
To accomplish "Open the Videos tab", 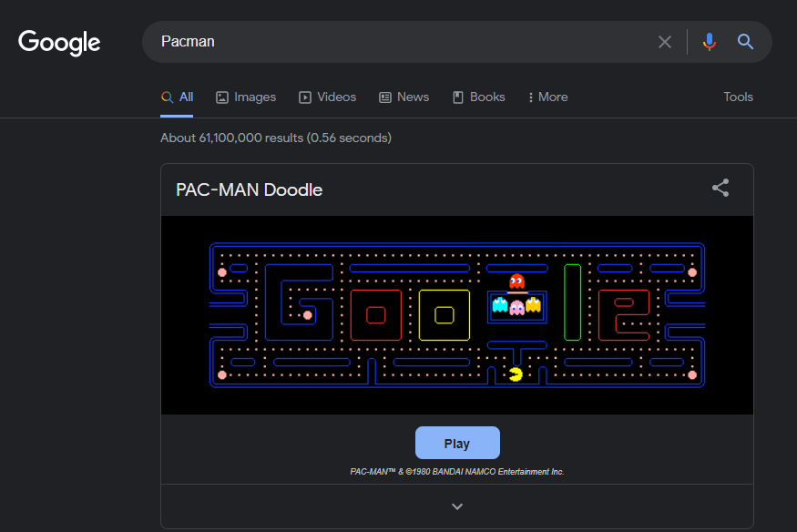I will click(x=327, y=97).
